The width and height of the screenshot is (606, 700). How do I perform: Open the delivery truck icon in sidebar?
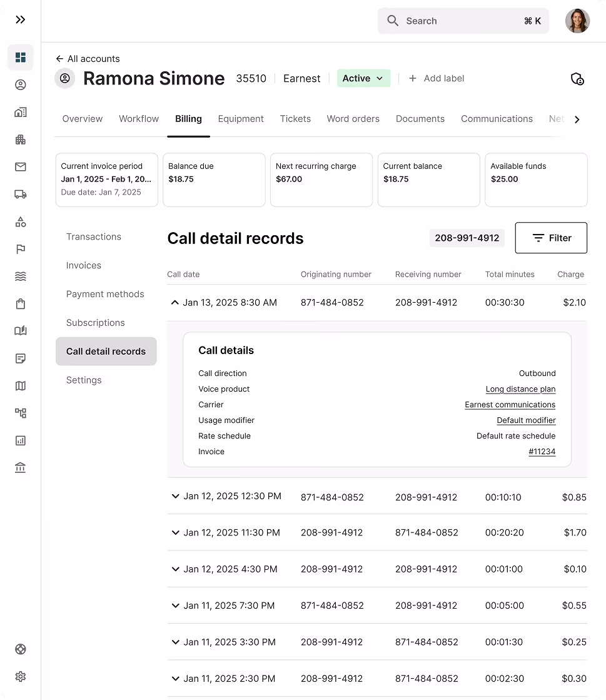(x=21, y=194)
